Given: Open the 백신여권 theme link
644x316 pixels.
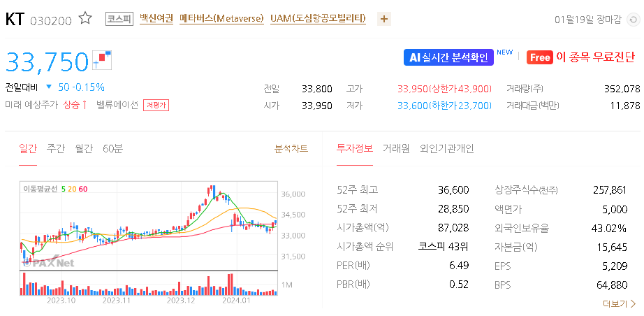Looking at the screenshot, I should 156,18.
